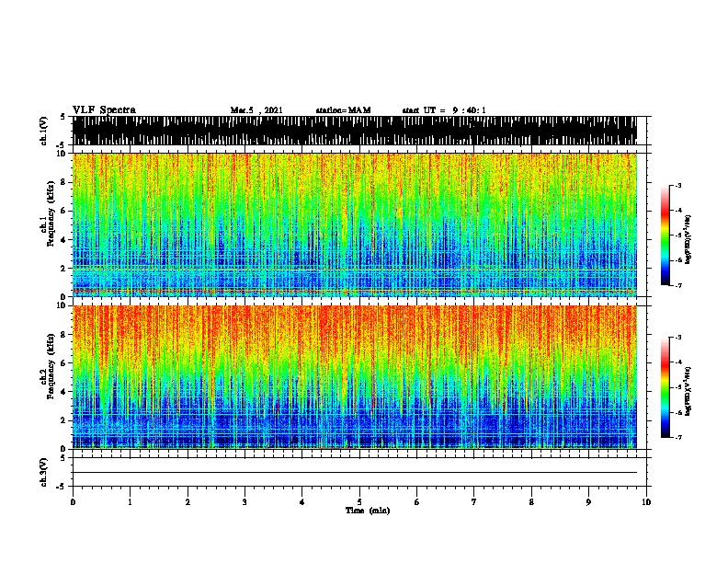Click time axis tick label "5"
Screen dimensions: 728x563
(359, 502)
